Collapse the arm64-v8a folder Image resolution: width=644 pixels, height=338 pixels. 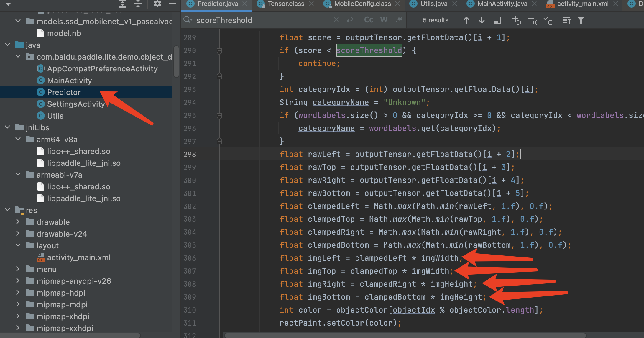[18, 139]
